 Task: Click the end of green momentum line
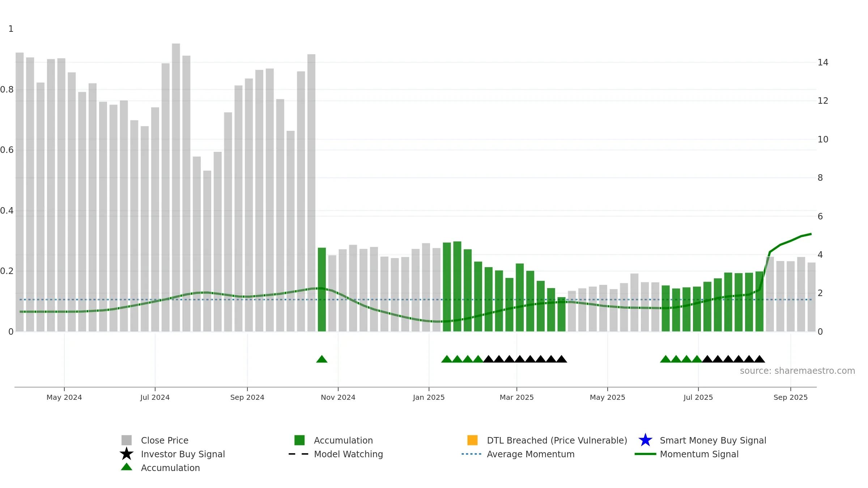point(811,234)
